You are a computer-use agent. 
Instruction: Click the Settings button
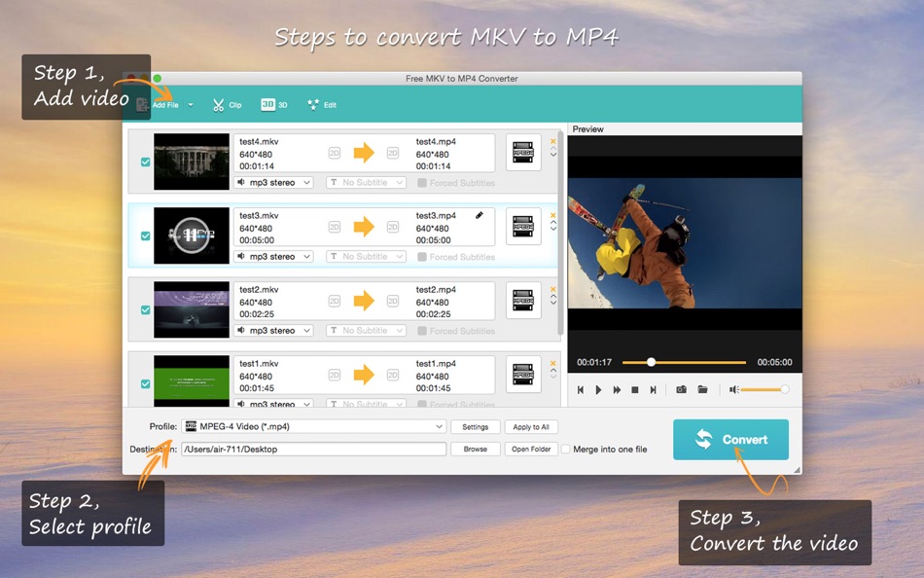tap(475, 427)
